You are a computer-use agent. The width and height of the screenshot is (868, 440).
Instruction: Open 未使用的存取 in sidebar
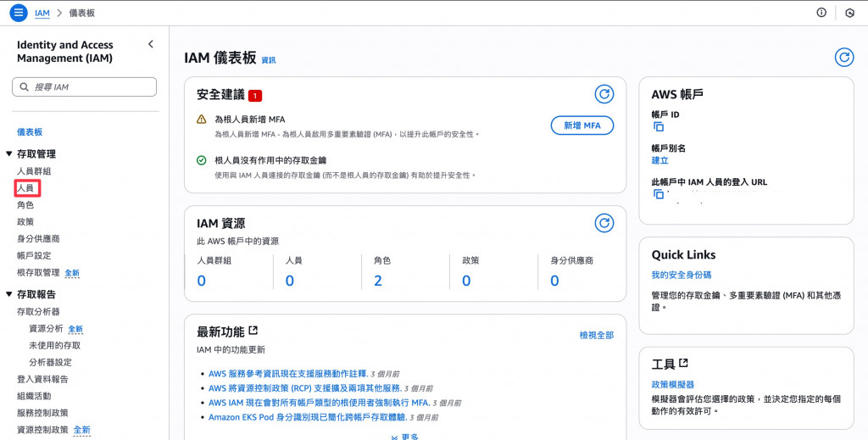55,345
